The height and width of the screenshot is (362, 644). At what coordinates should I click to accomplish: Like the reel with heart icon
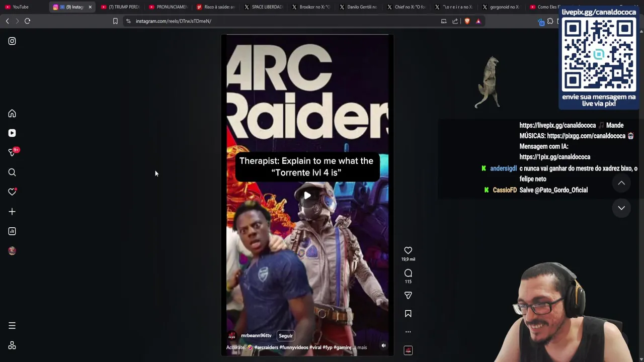[408, 250]
